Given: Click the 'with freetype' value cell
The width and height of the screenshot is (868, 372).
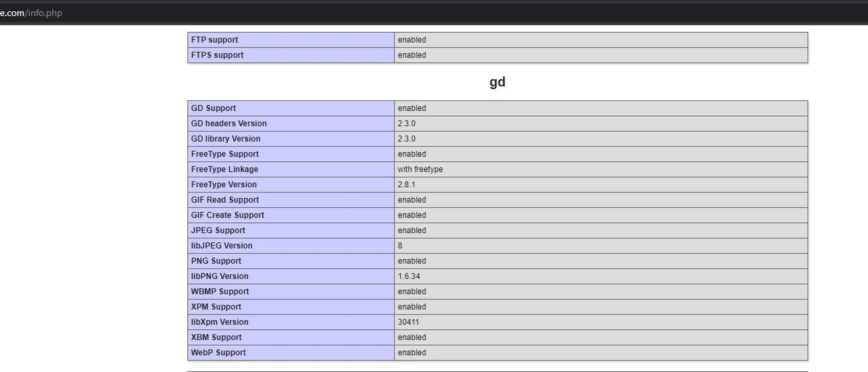Looking at the screenshot, I should 601,169.
